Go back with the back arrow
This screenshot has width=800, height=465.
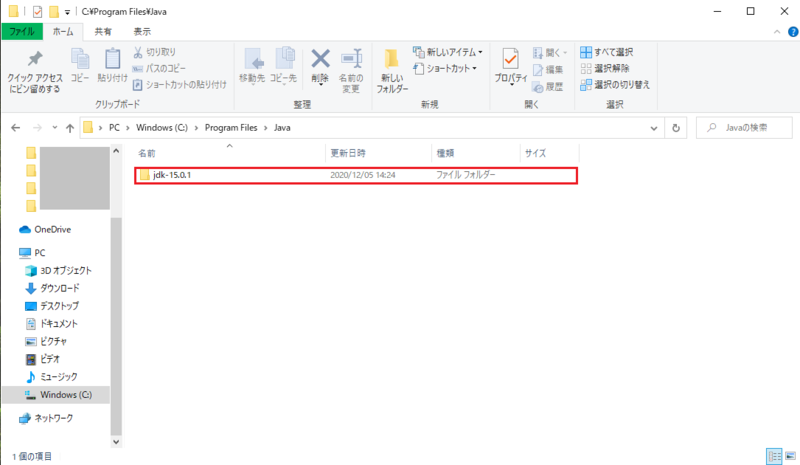click(x=16, y=128)
